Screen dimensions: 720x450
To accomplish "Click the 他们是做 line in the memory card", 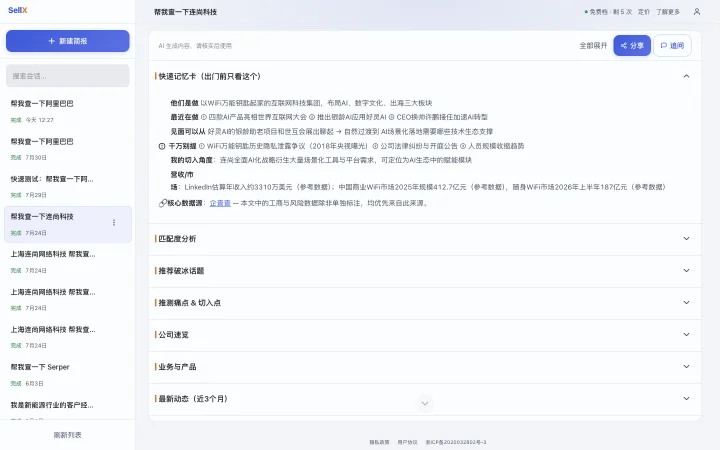I will [301, 103].
